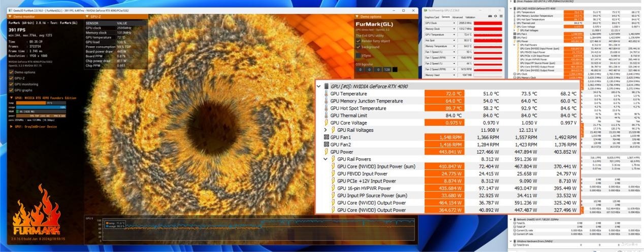Open the black OSI bgcolor color swatch
644x252 pixels.
click(x=395, y=69)
